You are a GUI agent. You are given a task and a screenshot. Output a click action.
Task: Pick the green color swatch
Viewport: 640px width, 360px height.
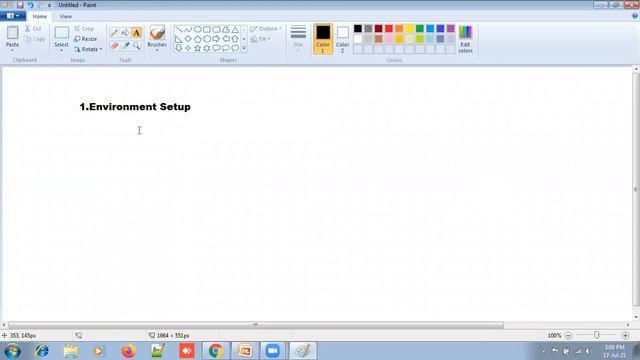420,28
